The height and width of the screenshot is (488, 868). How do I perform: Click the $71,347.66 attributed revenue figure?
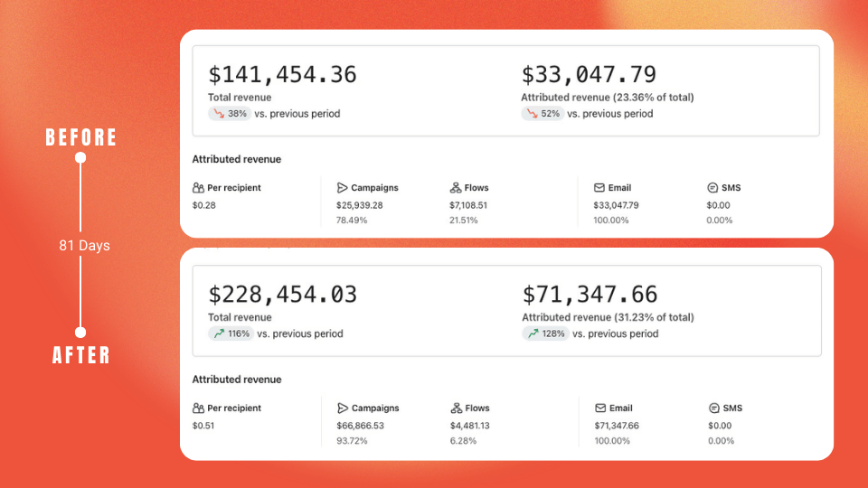point(590,295)
